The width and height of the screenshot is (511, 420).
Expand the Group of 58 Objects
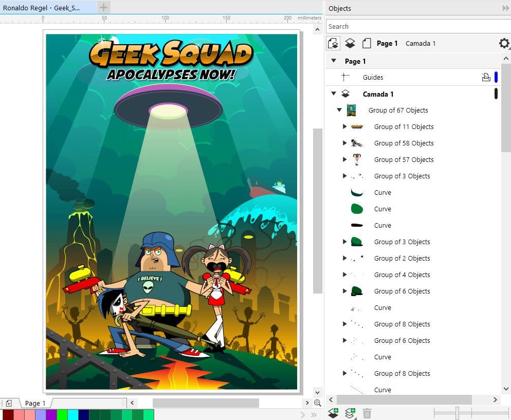click(x=345, y=143)
